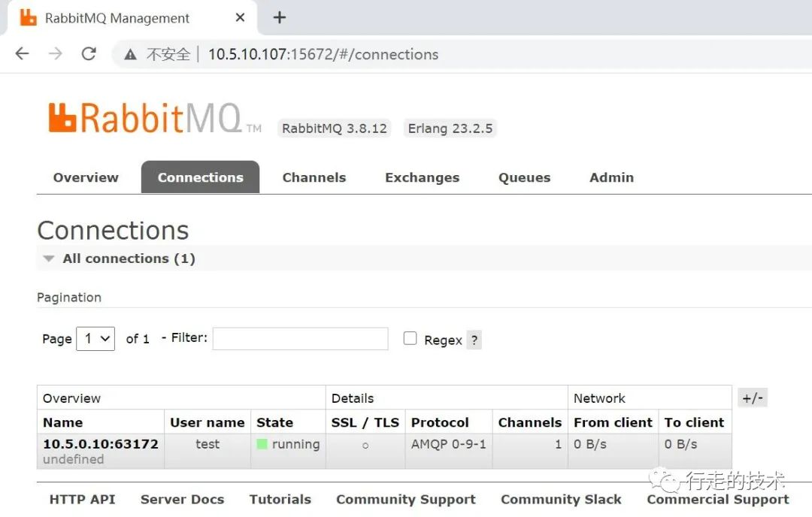The image size is (812, 517).
Task: Open the Page number dropdown
Action: pyautogui.click(x=95, y=338)
